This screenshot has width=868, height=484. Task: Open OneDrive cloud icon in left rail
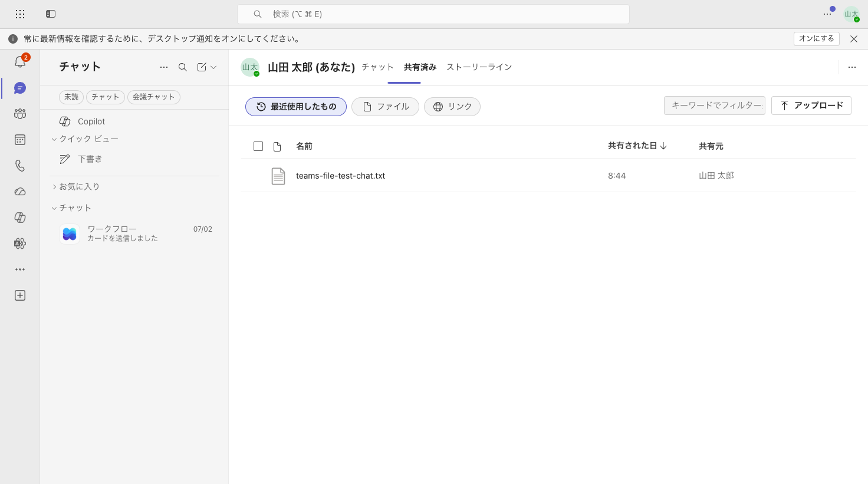click(x=20, y=192)
